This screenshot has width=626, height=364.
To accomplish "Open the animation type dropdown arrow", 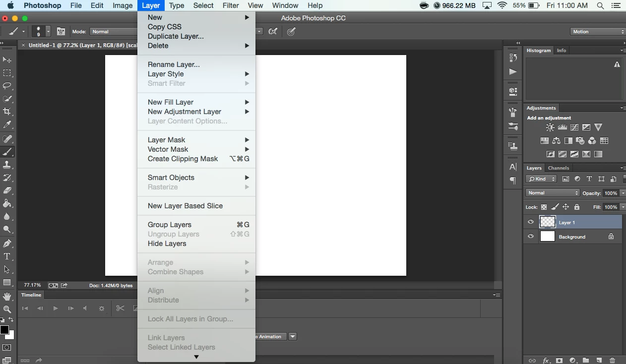I will tap(293, 337).
